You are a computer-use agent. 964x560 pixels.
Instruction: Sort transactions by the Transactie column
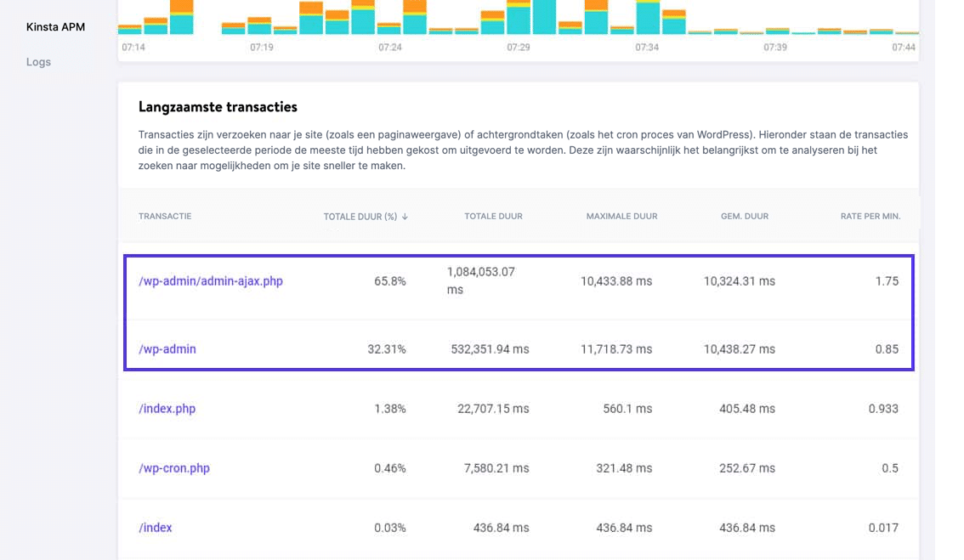tap(164, 216)
